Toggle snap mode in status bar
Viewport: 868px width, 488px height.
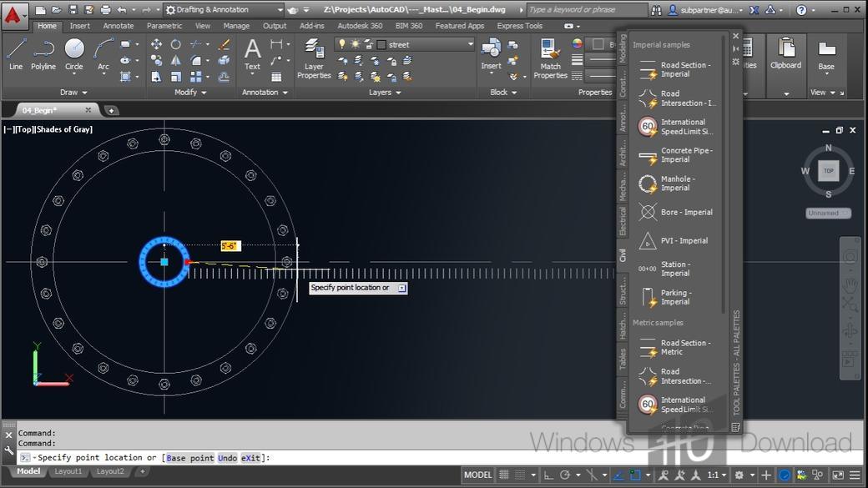pos(520,475)
